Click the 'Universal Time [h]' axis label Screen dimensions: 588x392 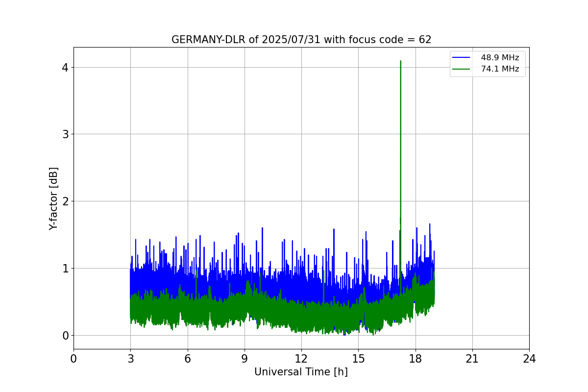[301, 372]
